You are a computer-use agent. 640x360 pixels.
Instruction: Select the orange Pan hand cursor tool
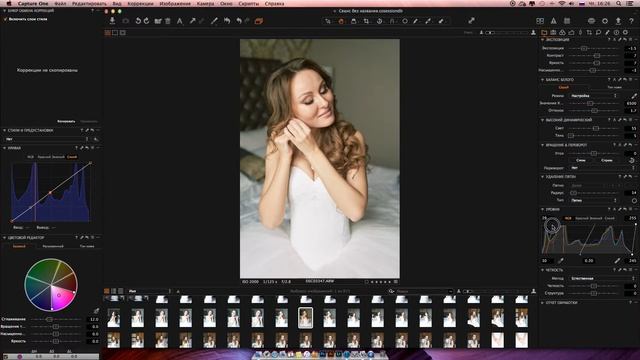coord(341,21)
